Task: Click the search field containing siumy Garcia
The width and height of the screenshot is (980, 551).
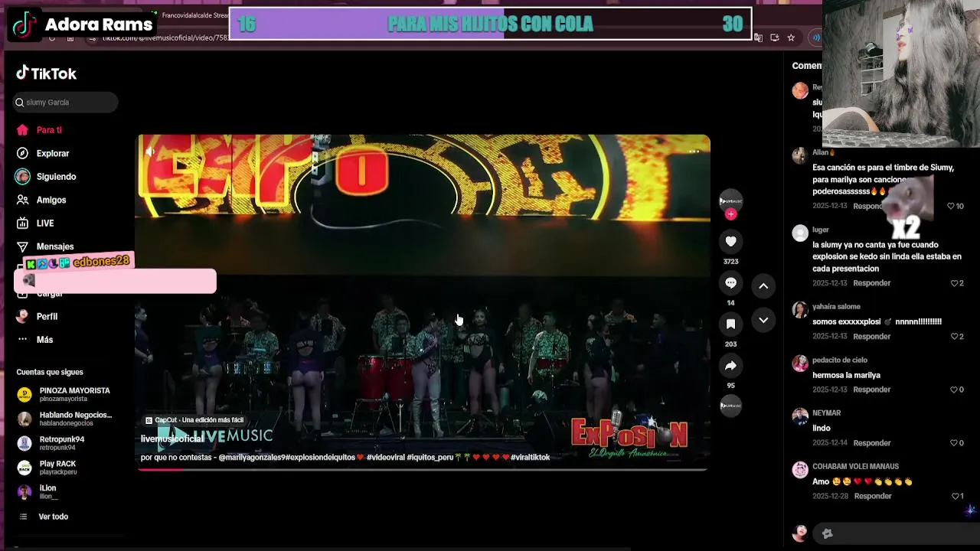Action: click(x=66, y=102)
